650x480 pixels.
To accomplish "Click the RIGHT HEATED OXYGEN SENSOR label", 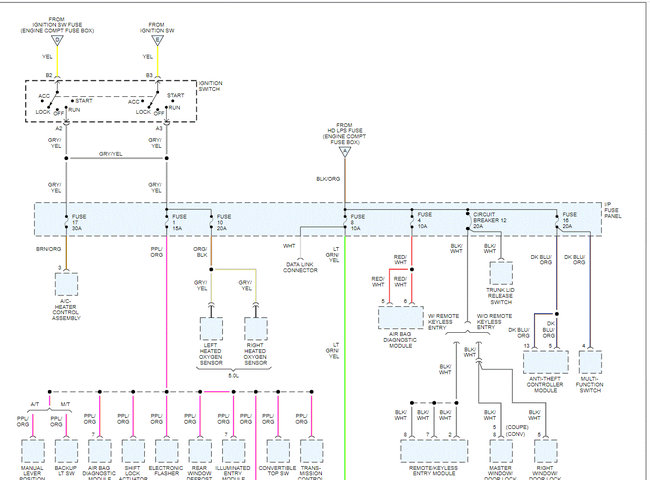I will (x=255, y=354).
